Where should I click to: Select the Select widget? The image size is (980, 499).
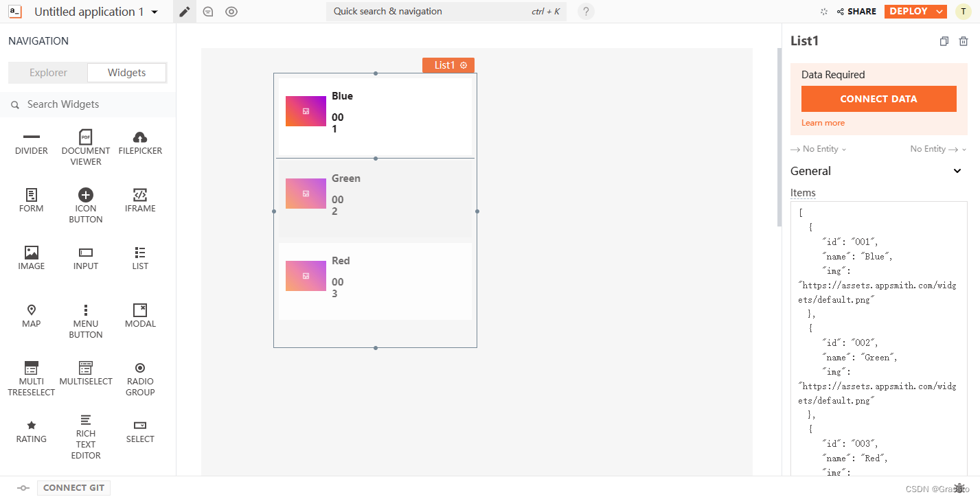point(140,431)
